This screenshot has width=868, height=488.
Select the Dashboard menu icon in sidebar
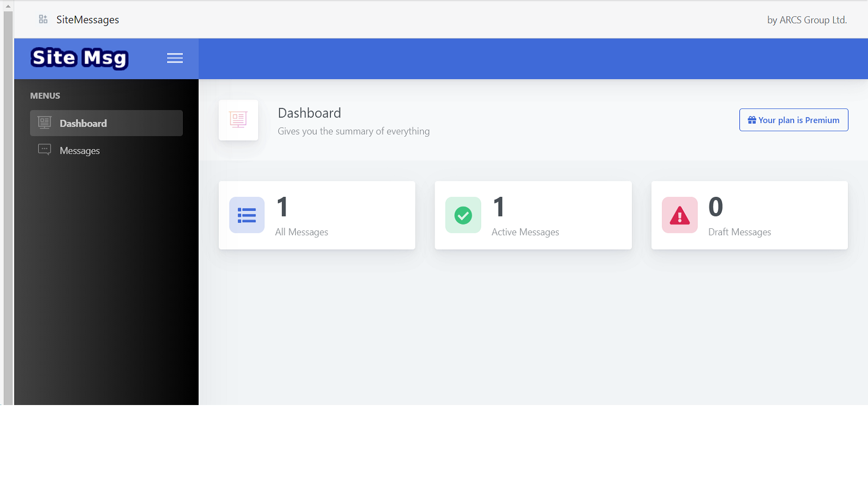(44, 123)
